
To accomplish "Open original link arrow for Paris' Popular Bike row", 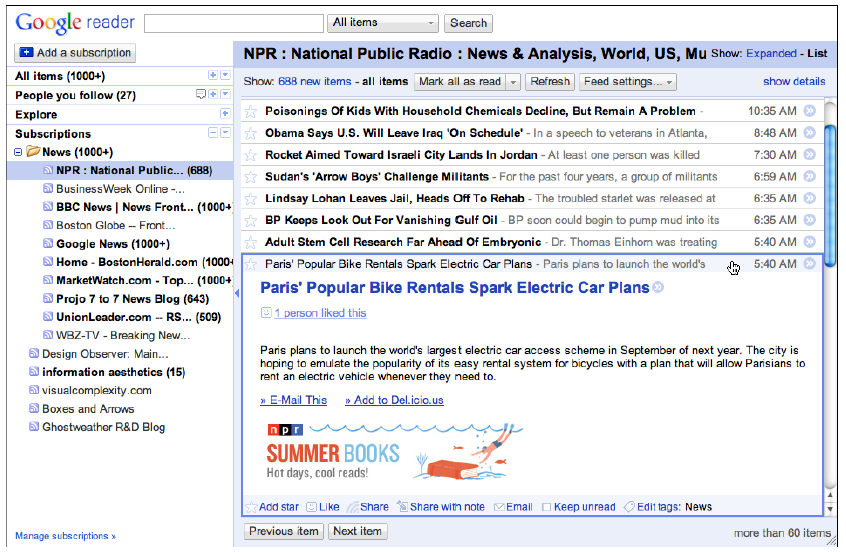I will coord(809,264).
